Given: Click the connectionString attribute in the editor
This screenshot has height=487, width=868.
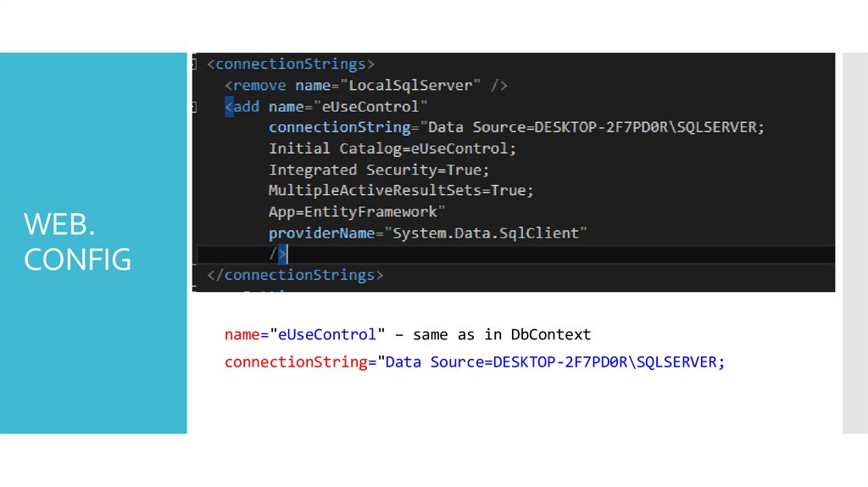Looking at the screenshot, I should tap(339, 127).
